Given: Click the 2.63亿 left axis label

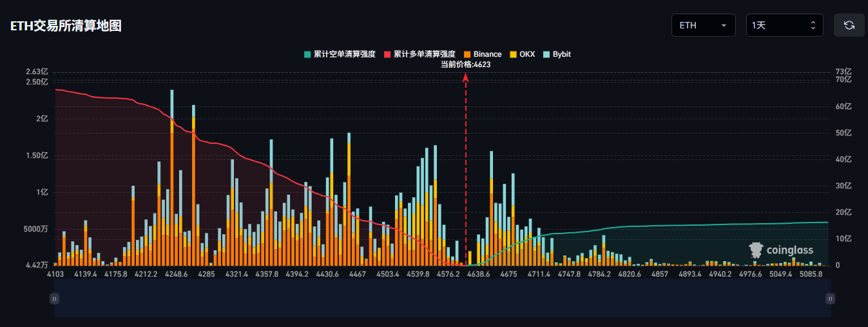Looking at the screenshot, I should pos(37,72).
